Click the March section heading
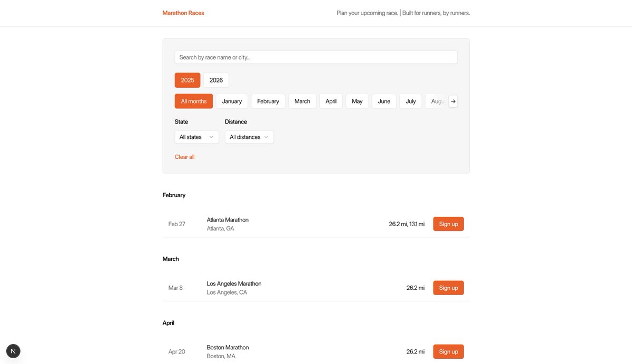Screen dimensions: 632x364 [171, 259]
